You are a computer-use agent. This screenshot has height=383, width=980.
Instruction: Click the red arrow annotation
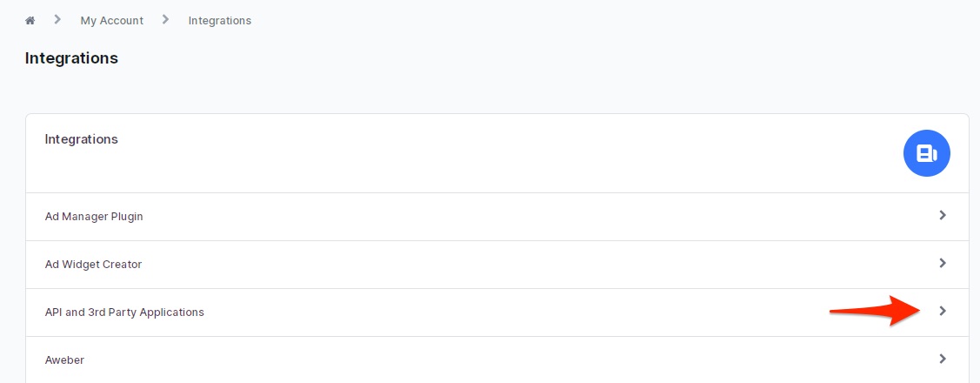coord(876,311)
